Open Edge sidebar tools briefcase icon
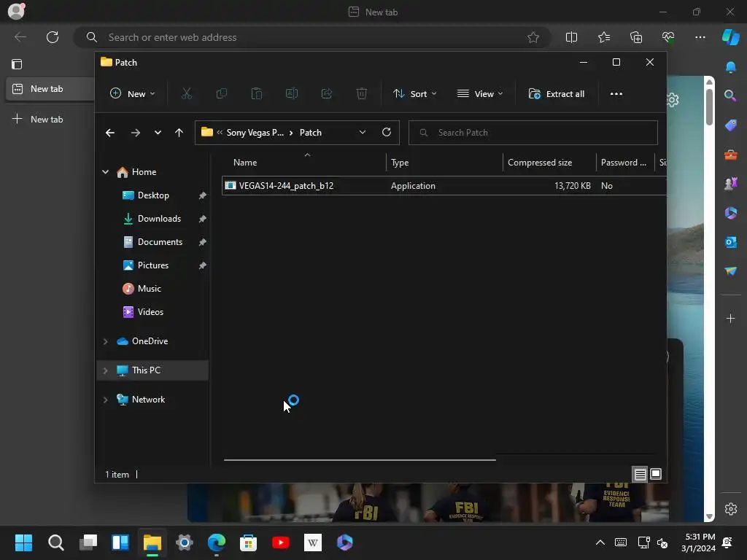The height and width of the screenshot is (560, 747). click(x=730, y=155)
